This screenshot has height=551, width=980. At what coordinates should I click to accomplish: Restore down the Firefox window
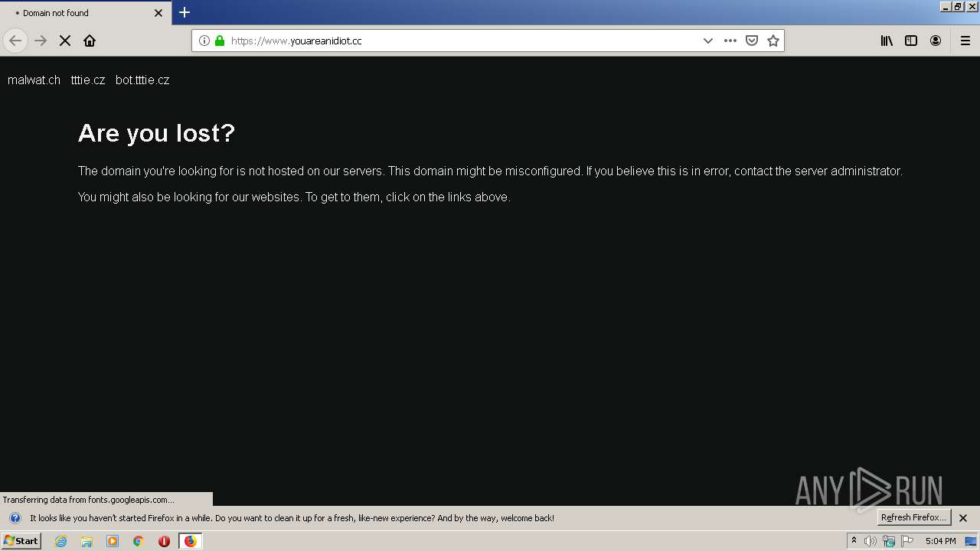(959, 6)
